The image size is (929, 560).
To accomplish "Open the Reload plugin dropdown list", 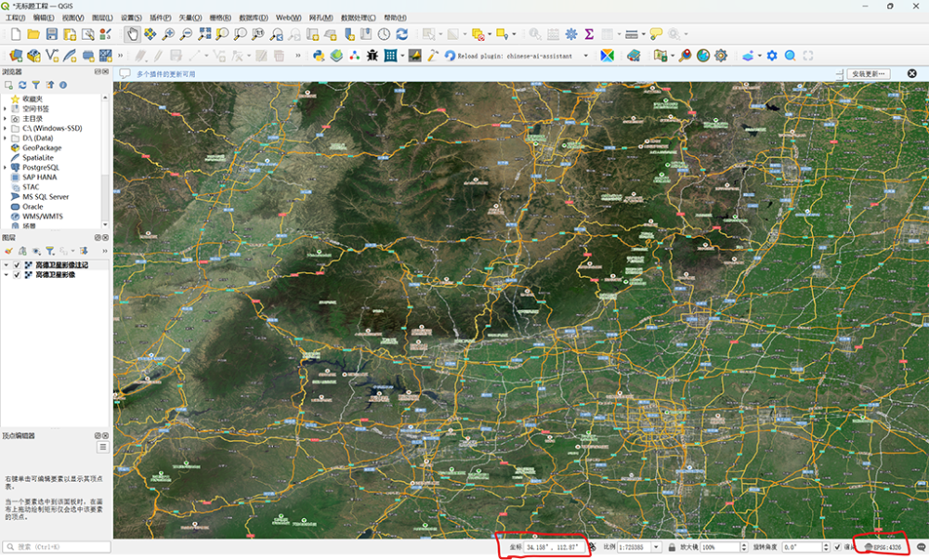I will [586, 56].
